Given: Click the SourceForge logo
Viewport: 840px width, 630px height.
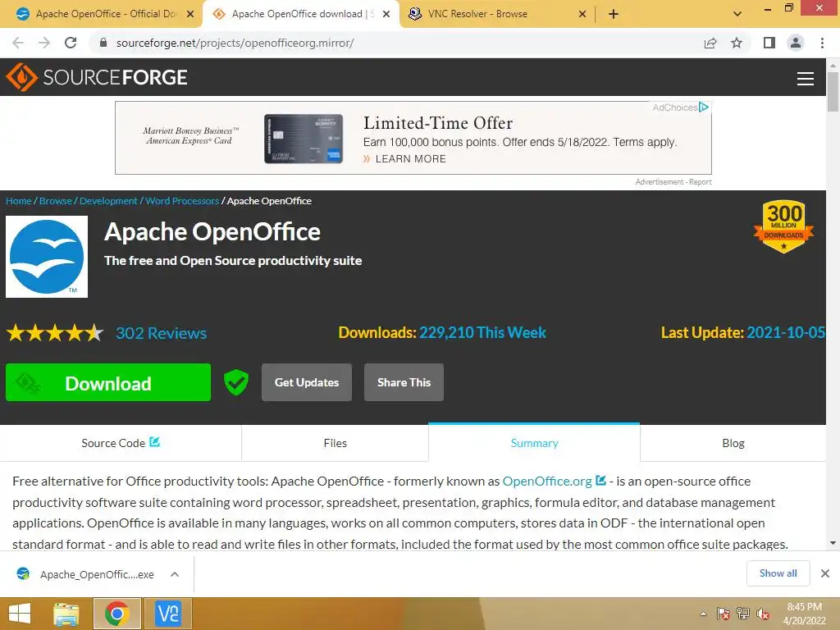Looking at the screenshot, I should click(x=97, y=77).
